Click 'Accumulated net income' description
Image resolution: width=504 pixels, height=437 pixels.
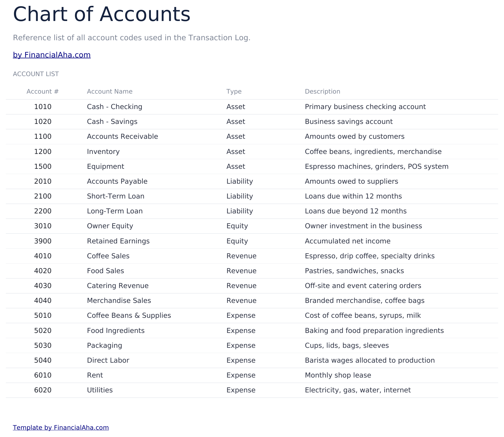click(348, 241)
